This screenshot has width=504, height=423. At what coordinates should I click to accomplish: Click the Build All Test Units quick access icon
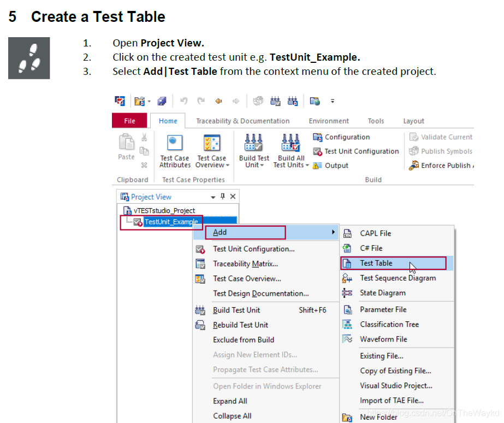point(293,101)
